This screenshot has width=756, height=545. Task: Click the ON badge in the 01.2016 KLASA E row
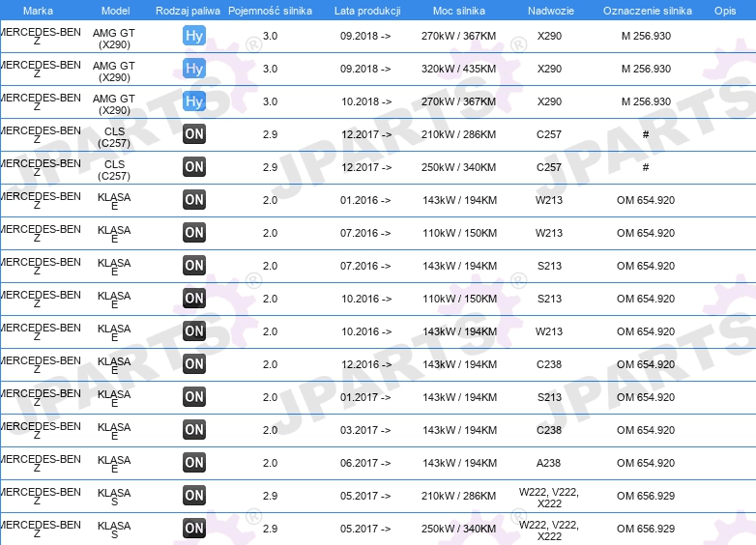pos(194,200)
